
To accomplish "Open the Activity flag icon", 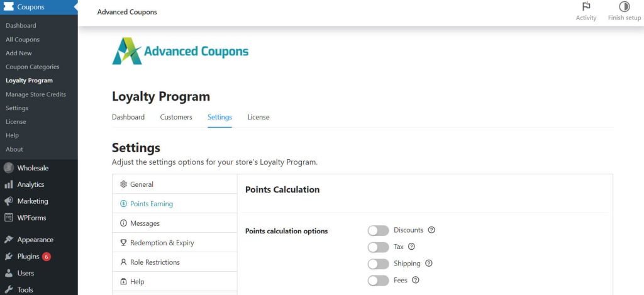I will pyautogui.click(x=586, y=6).
